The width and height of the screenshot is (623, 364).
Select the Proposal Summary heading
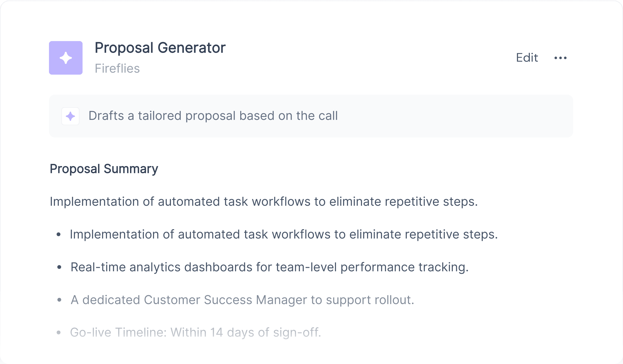tap(104, 169)
